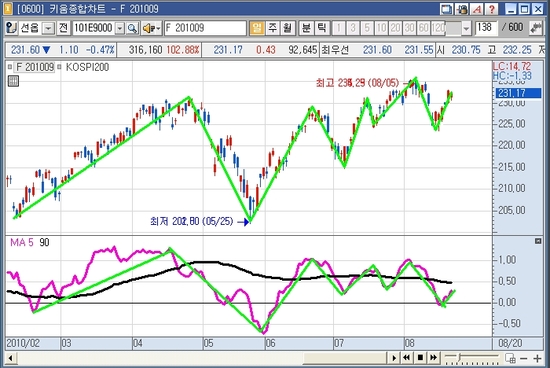Image resolution: width=550 pixels, height=368 pixels.
Task: Click the F 201009 name field
Action: (x=205, y=28)
